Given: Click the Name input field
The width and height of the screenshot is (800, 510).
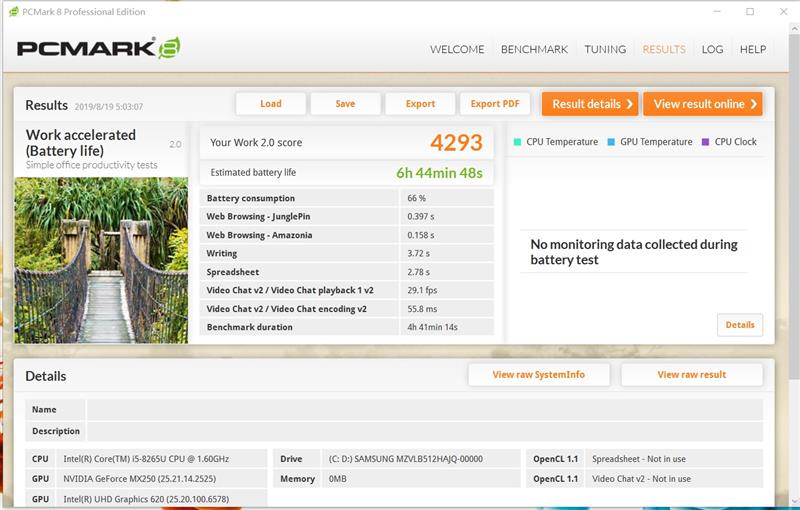Looking at the screenshot, I should coord(424,410).
